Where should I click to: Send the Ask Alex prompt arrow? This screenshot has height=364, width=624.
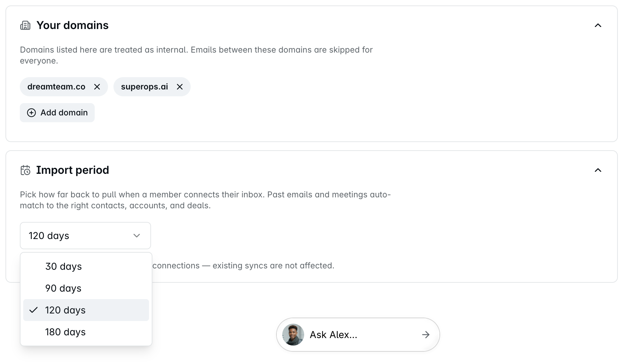[x=425, y=335]
